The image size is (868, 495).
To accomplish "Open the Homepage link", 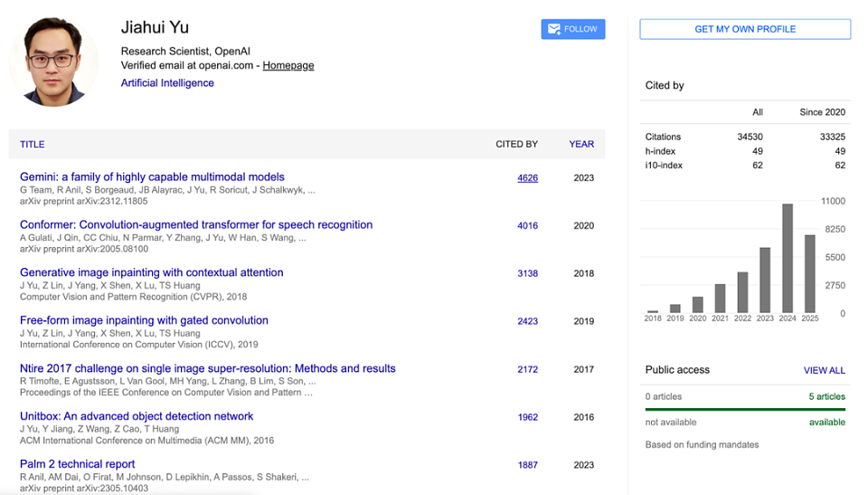I will pyautogui.click(x=288, y=65).
